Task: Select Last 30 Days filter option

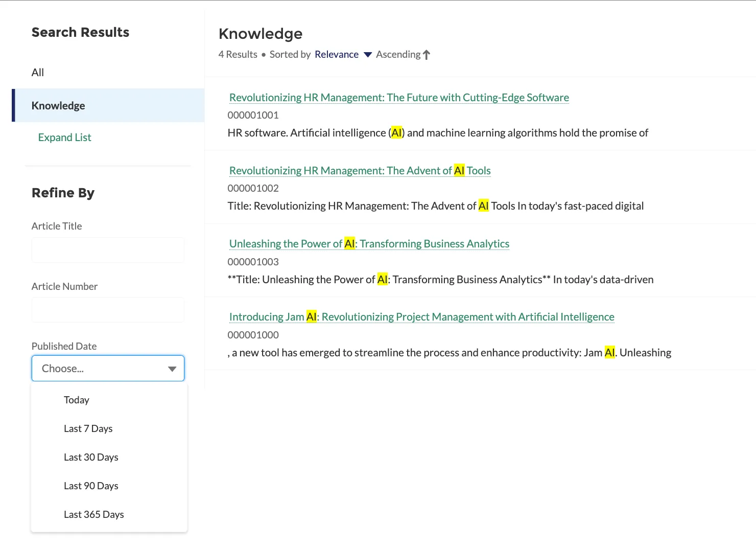Action: pos(91,457)
